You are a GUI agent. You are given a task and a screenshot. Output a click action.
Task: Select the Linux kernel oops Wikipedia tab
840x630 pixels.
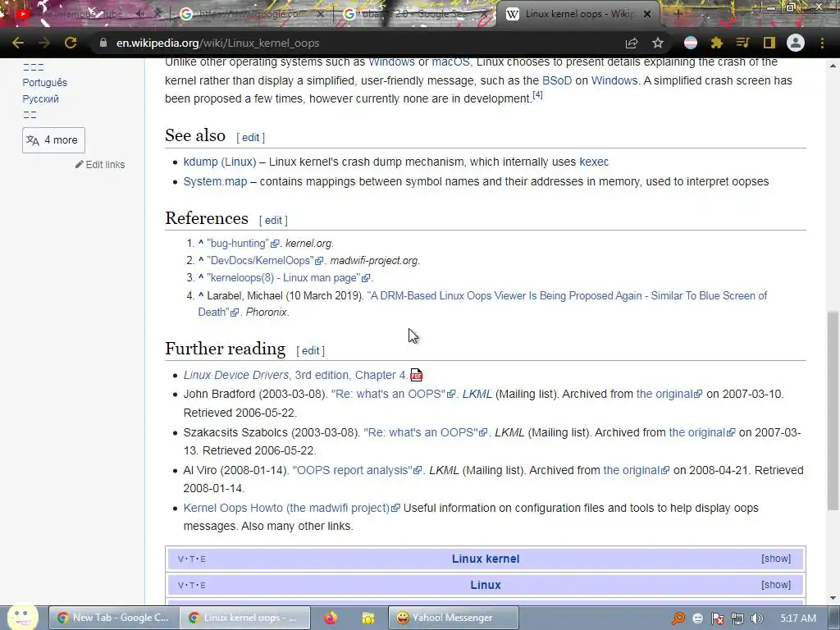point(578,14)
